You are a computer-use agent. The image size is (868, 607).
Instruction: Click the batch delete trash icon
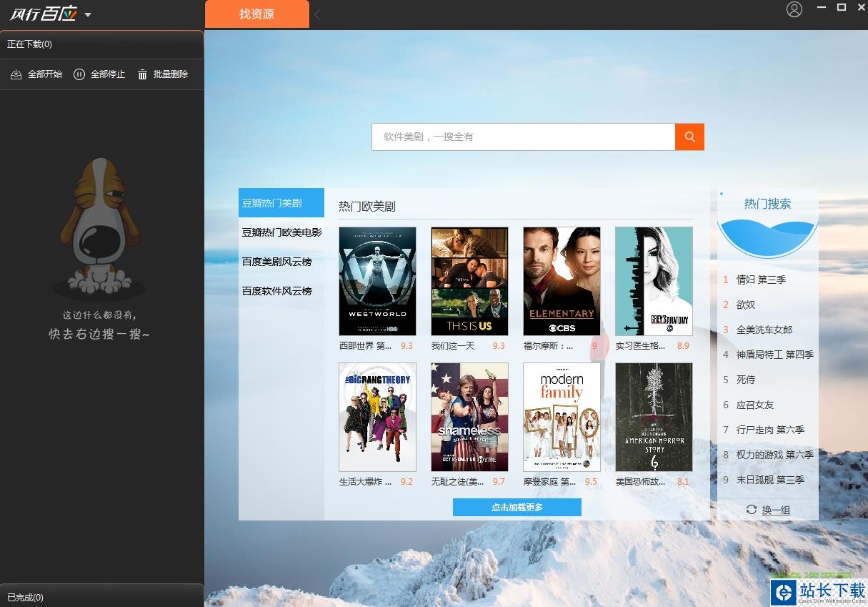click(142, 74)
